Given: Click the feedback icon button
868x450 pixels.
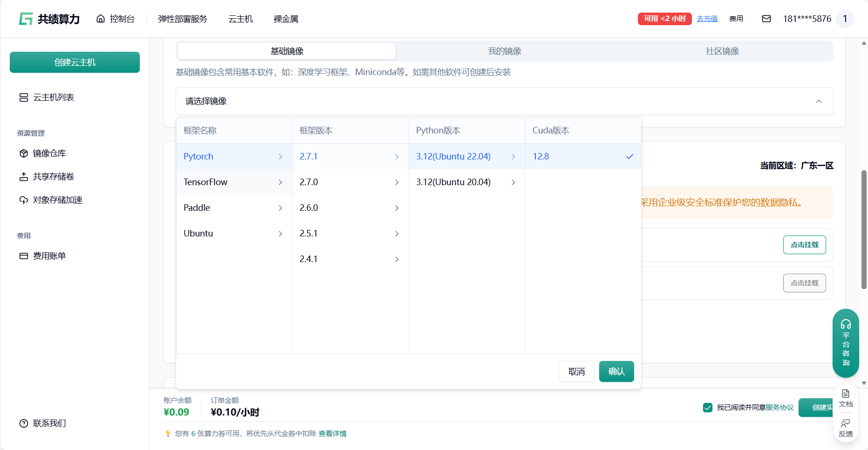Looking at the screenshot, I should tap(845, 428).
